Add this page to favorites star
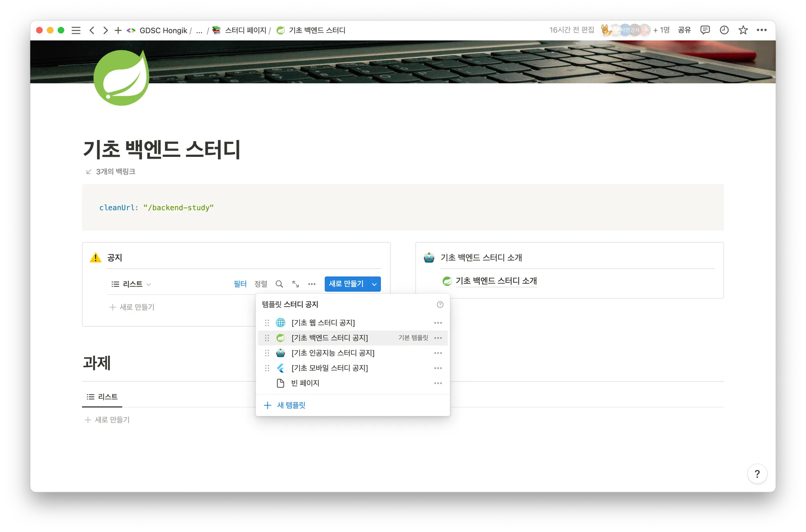This screenshot has height=532, width=806. coord(743,30)
